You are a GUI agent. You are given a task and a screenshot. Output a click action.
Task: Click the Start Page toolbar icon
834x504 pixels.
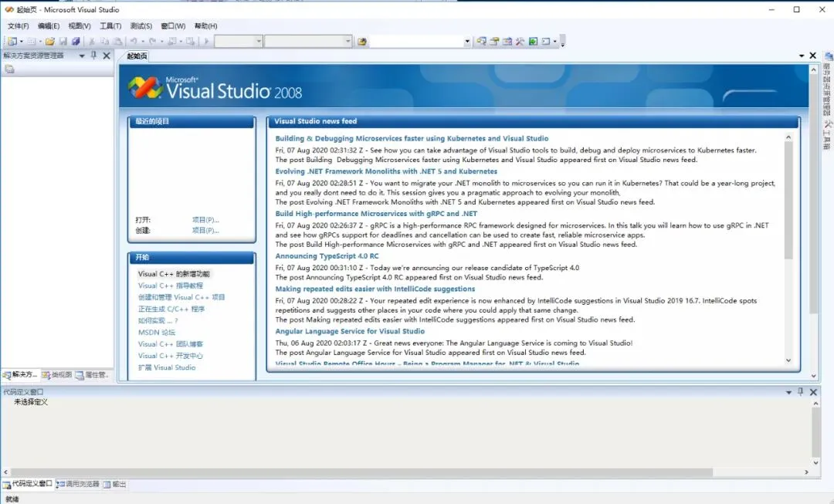(533, 41)
